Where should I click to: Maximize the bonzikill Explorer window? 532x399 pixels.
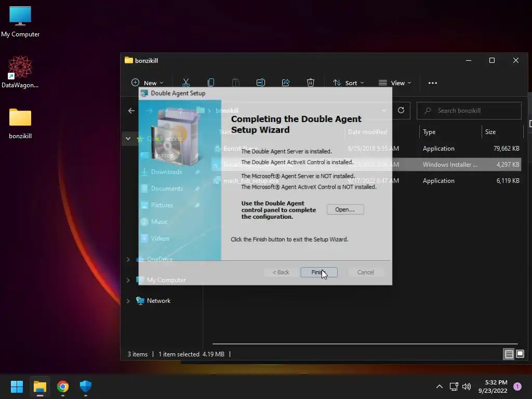pyautogui.click(x=492, y=60)
